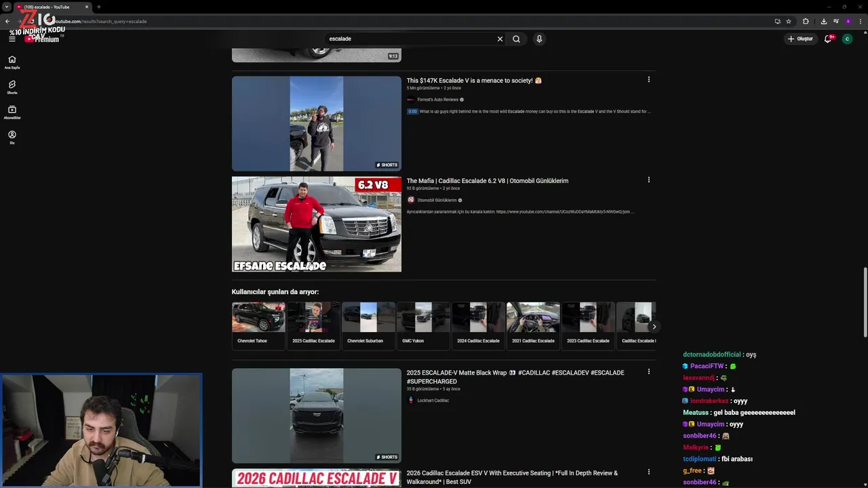Screen dimensions: 868x488
Task: Click the browser address bar URL
Action: [x=100, y=21]
